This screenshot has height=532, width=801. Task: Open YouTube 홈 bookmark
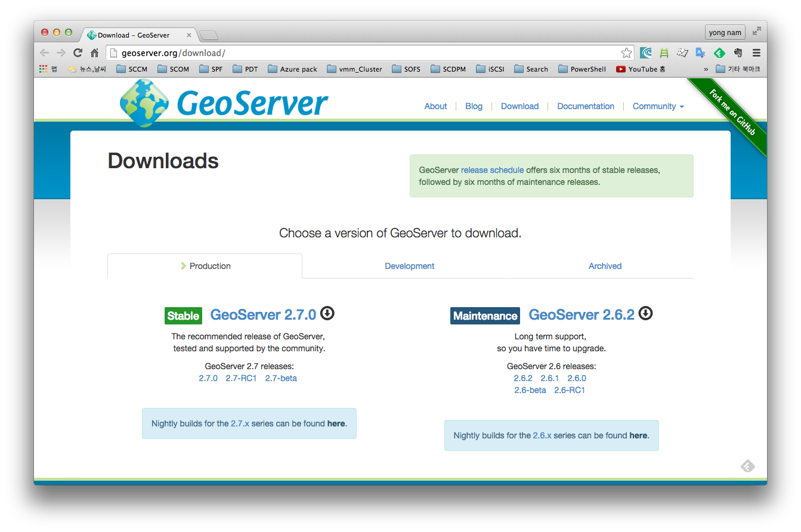pyautogui.click(x=640, y=69)
